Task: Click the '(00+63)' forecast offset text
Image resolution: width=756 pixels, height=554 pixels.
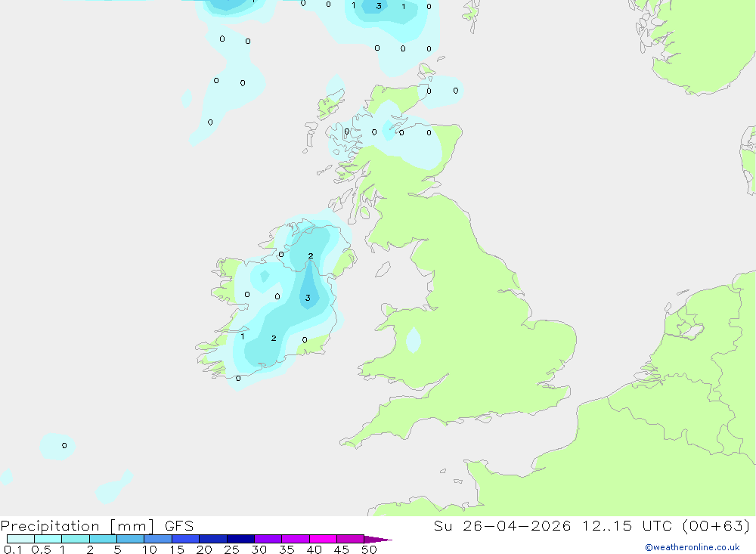Action: click(716, 525)
